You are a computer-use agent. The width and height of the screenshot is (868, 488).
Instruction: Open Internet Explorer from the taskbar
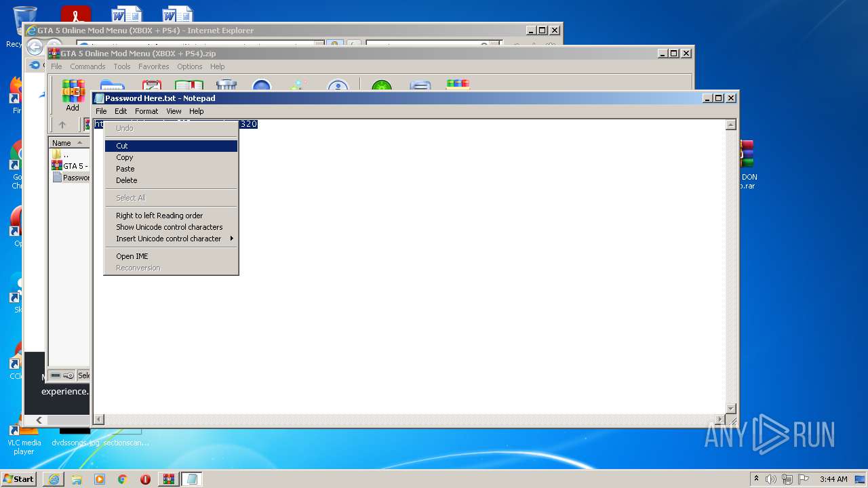[x=54, y=479]
